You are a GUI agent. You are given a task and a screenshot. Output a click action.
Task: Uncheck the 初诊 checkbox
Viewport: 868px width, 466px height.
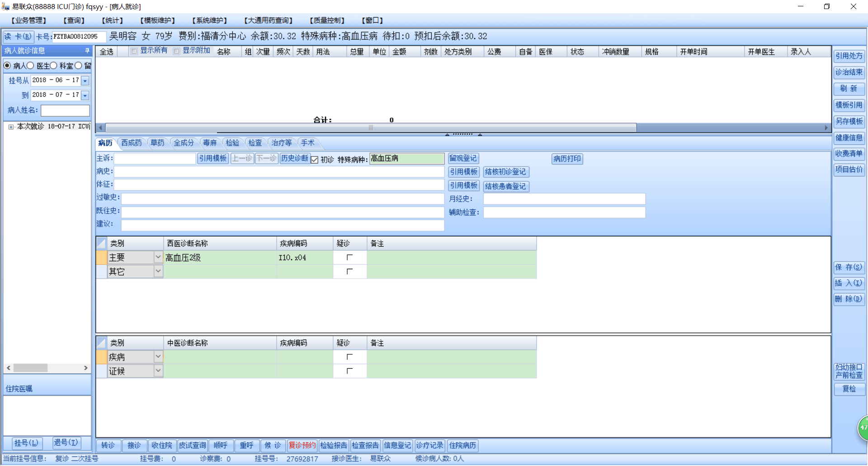(315, 160)
